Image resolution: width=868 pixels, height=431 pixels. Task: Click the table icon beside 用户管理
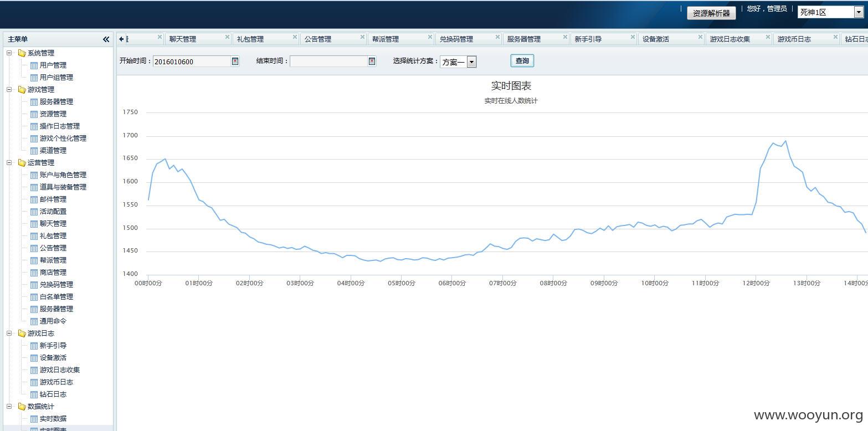(34, 65)
